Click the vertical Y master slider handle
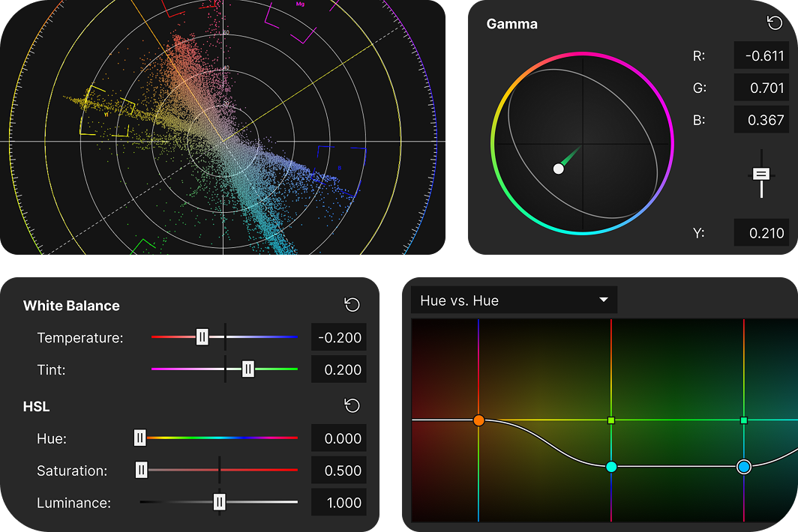 760,175
